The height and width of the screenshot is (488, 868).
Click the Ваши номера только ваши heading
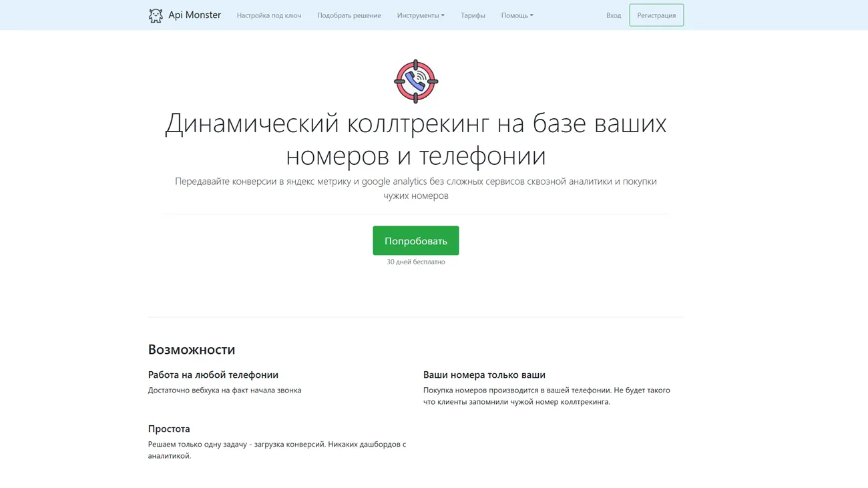click(484, 375)
